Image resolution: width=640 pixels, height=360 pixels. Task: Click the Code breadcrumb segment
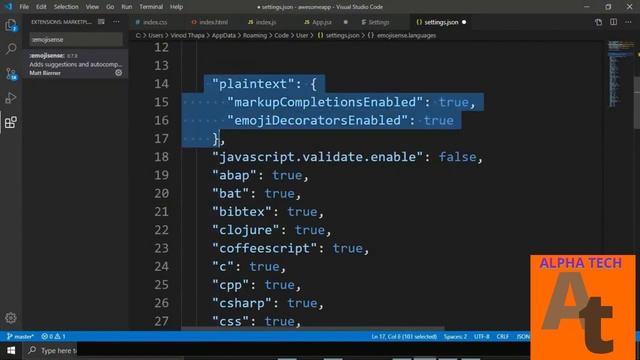coord(281,36)
